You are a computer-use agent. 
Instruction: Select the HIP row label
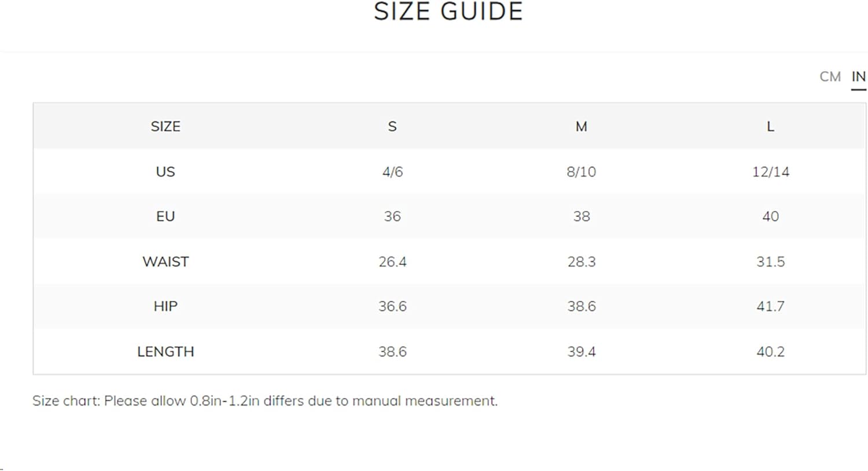(165, 306)
